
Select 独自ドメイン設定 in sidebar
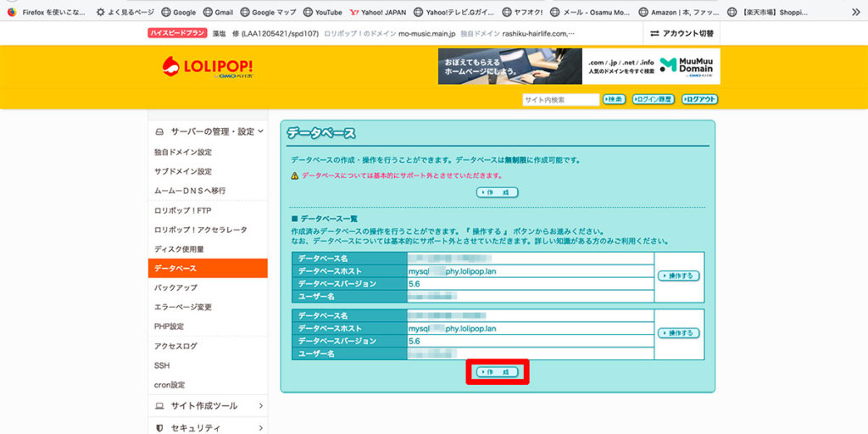[183, 153]
